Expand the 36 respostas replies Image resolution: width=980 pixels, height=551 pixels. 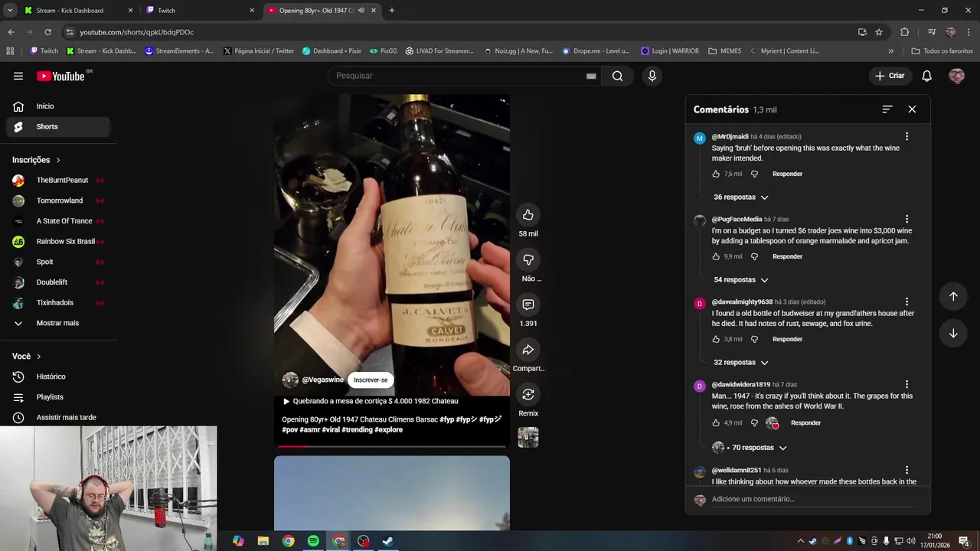(x=740, y=197)
